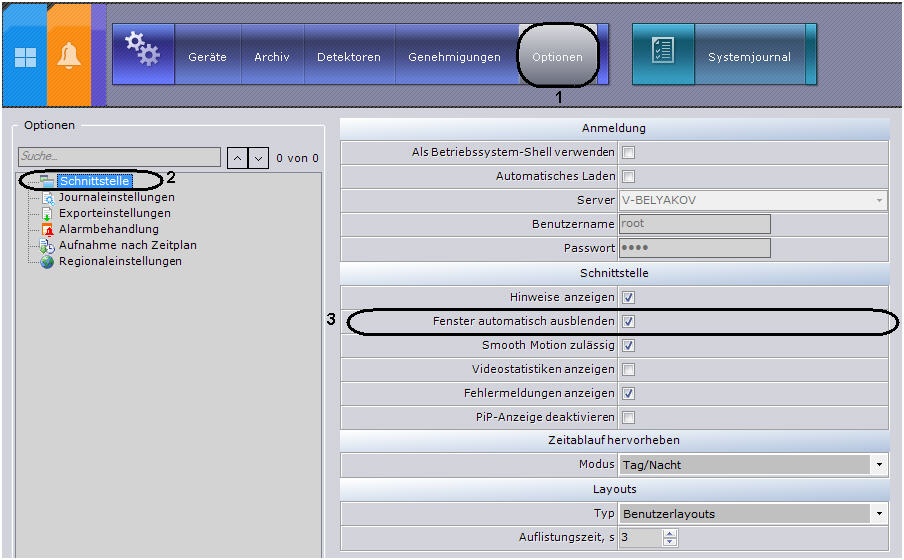Toggle Als Betriebssystem-Shell verwenden checkbox
The image size is (904, 560).
coord(628,153)
